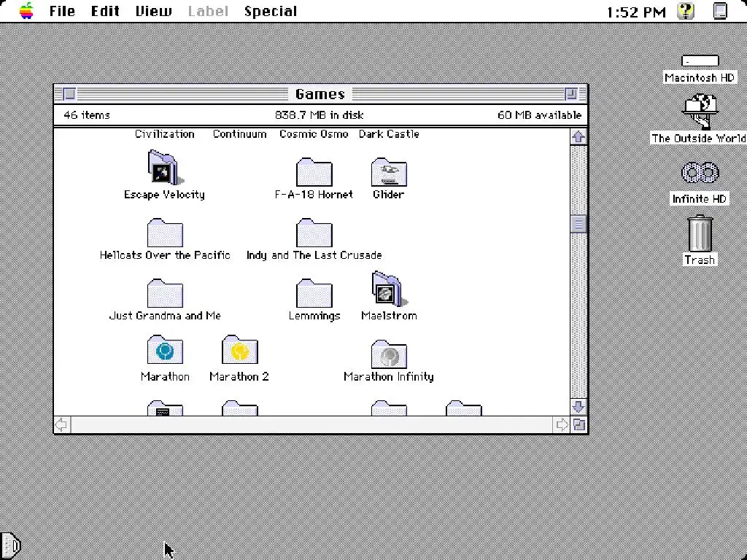Click the Games window title

[320, 94]
